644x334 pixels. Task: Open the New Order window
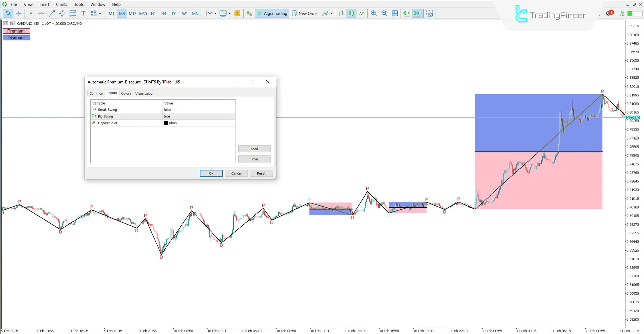click(305, 13)
